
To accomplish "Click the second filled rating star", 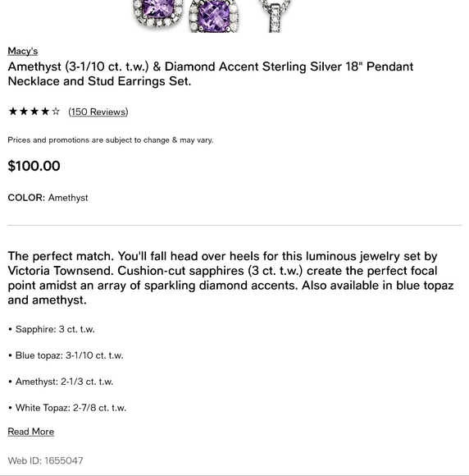I will (x=23, y=112).
